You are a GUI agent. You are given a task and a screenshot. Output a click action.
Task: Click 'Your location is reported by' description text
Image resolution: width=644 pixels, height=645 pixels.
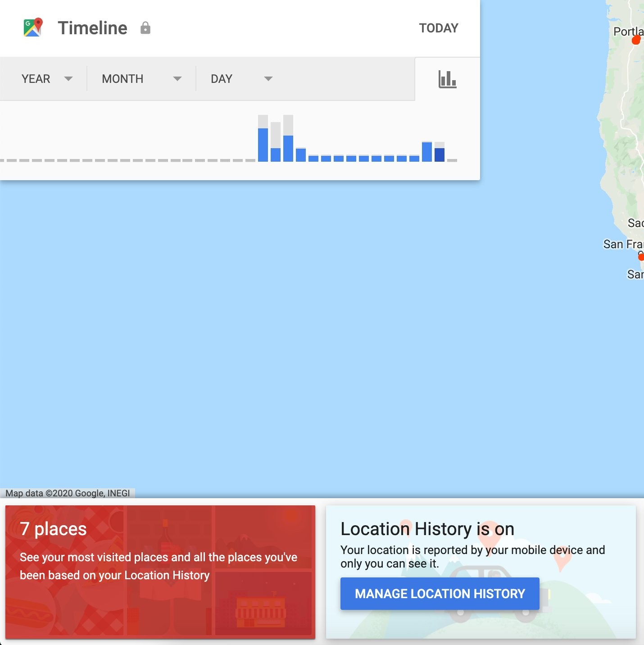(x=473, y=557)
